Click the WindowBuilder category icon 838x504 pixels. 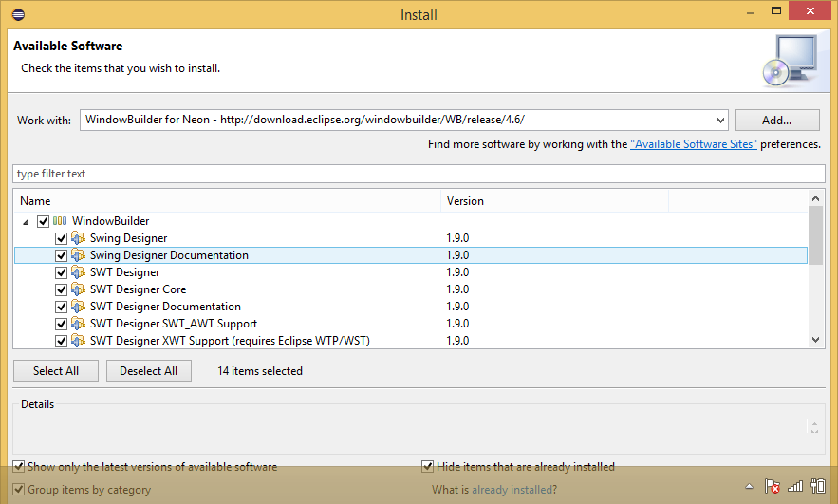60,221
